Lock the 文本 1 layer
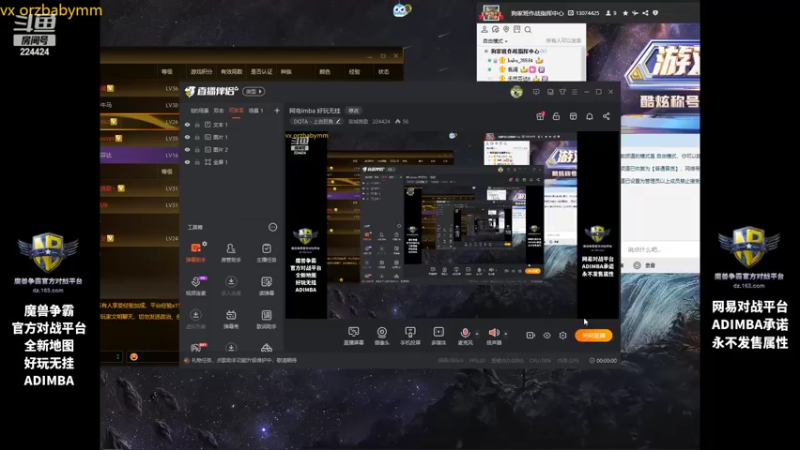This screenshot has width=800, height=450. [197, 124]
